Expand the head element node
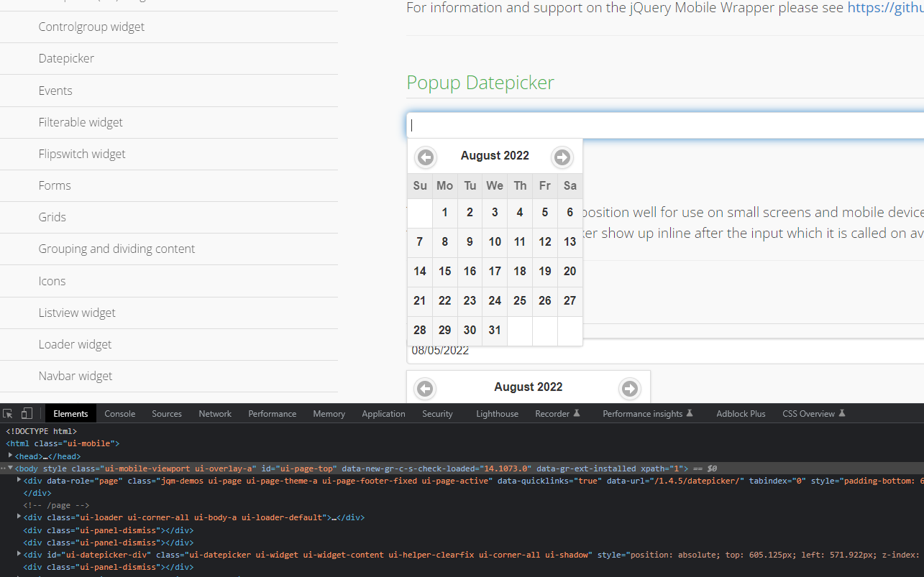This screenshot has height=577, width=924. point(10,456)
